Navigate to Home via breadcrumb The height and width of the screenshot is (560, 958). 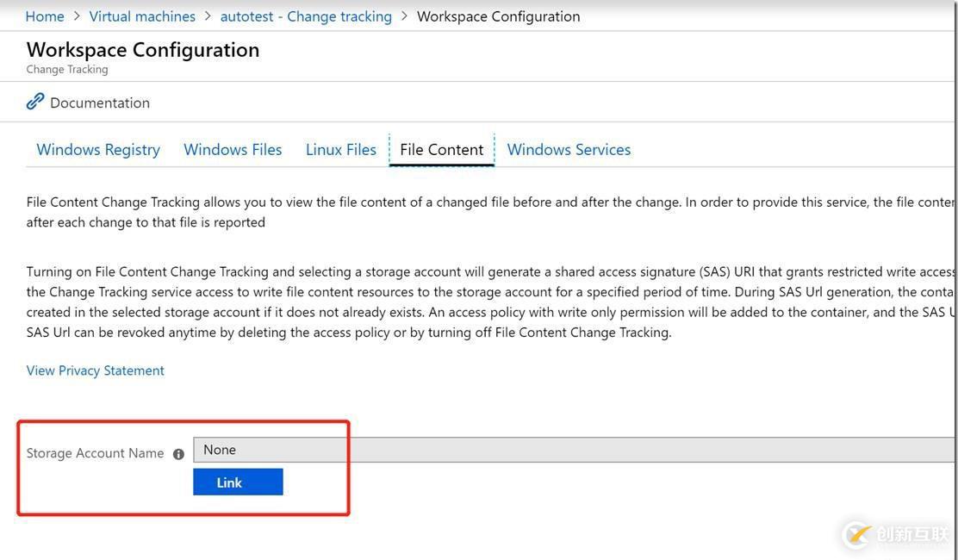pyautogui.click(x=44, y=16)
